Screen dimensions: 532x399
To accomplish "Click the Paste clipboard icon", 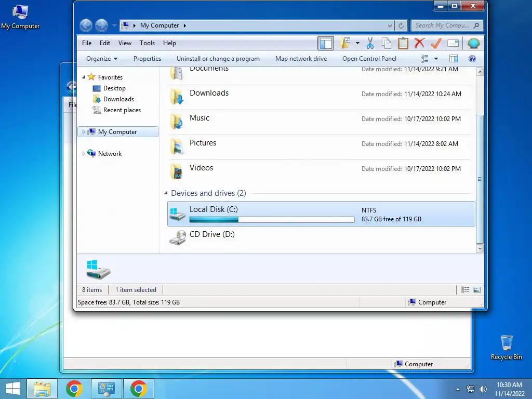I will (x=403, y=43).
